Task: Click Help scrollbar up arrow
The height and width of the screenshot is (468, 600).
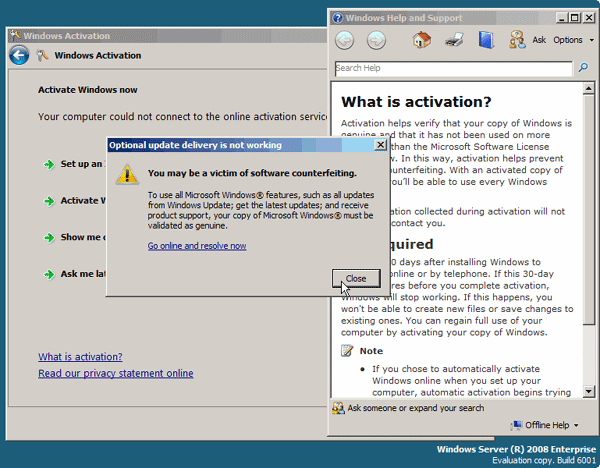Action: pyautogui.click(x=590, y=88)
